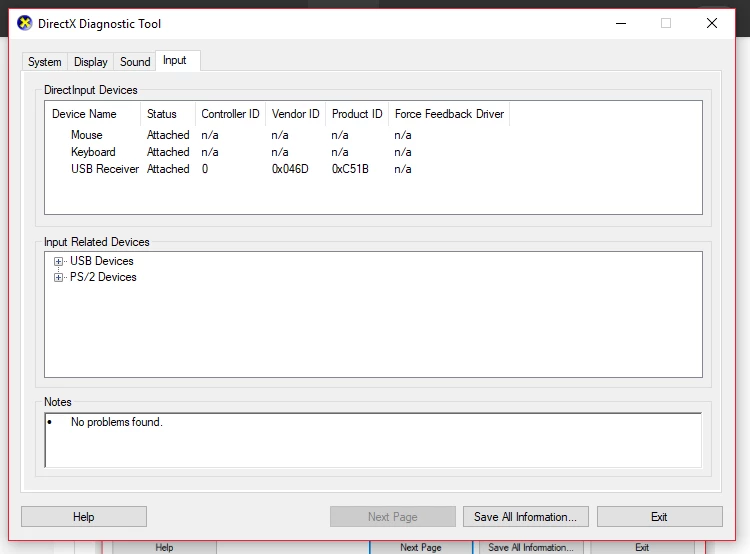The image size is (750, 554).
Task: Sort by Device Name column header
Action: click(x=93, y=114)
